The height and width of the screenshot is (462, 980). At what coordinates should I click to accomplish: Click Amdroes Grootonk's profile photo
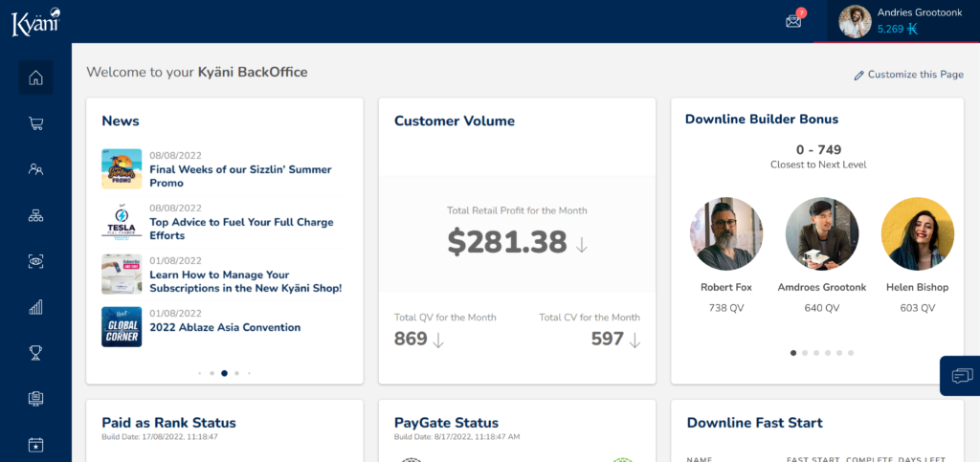pyautogui.click(x=822, y=233)
